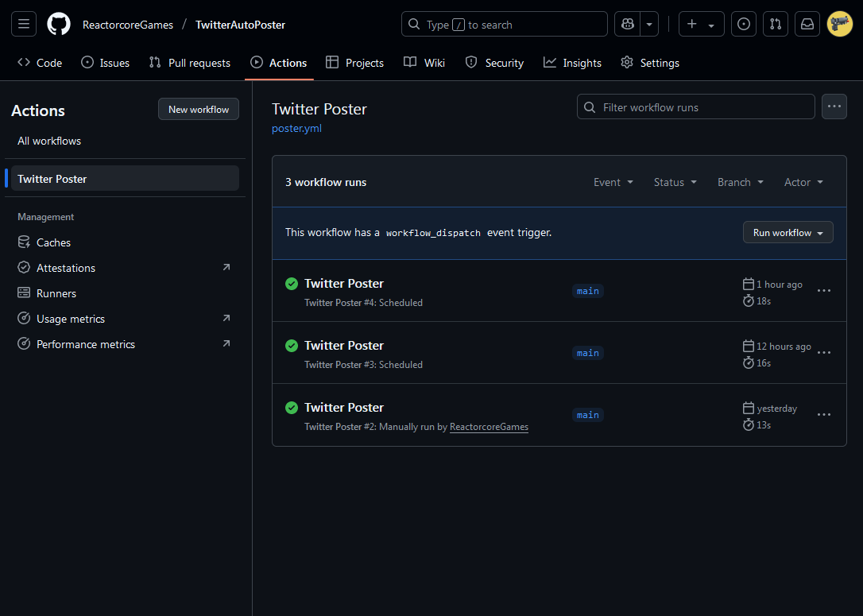Click the GitHub logo home icon
Screen dimensions: 863x616
coord(59,25)
